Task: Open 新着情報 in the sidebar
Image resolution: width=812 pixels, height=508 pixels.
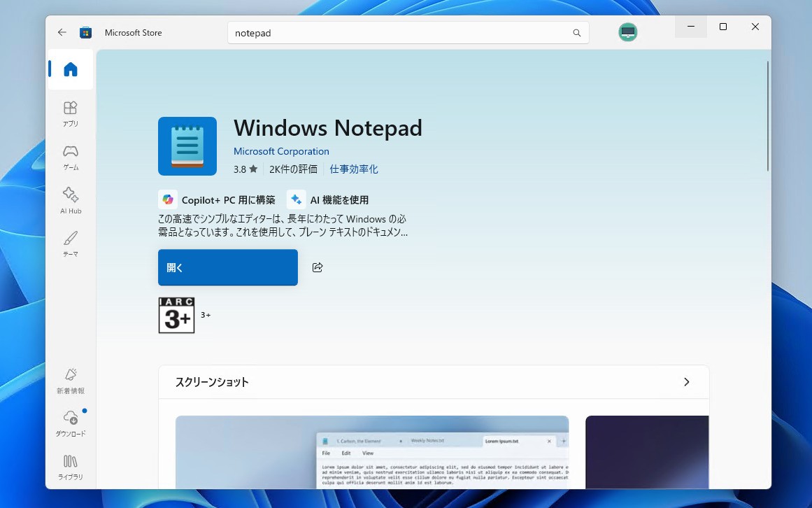Action: click(70, 380)
